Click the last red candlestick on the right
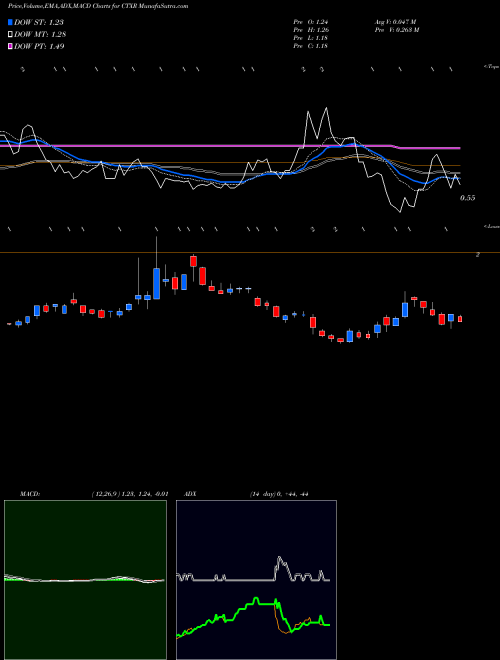 (x=460, y=319)
